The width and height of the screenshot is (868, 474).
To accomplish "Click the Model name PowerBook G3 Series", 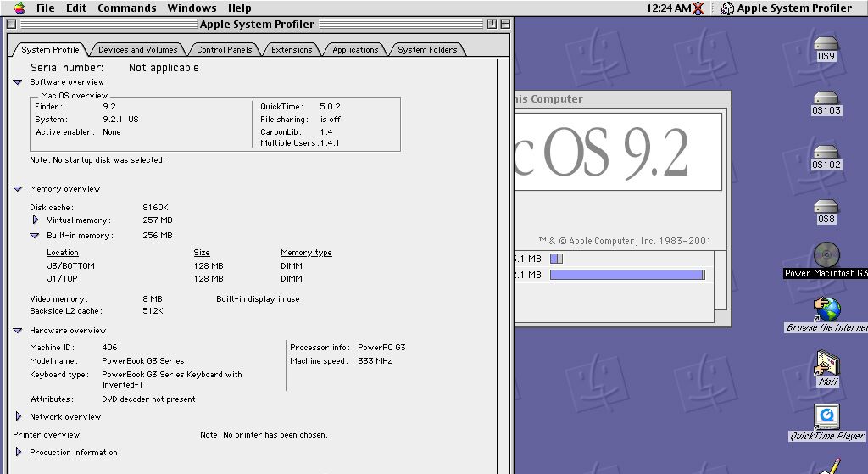I will tap(142, 361).
